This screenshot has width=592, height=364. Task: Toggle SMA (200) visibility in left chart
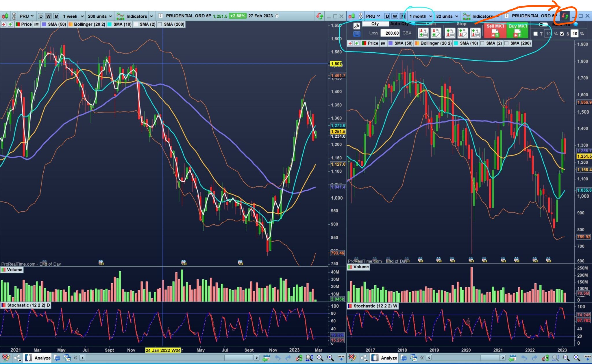[160, 24]
